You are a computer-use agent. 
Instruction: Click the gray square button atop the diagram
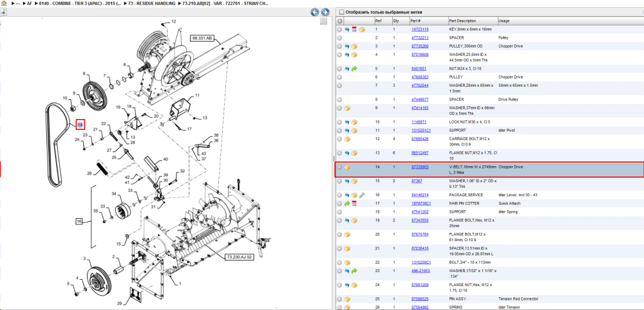click(x=324, y=21)
